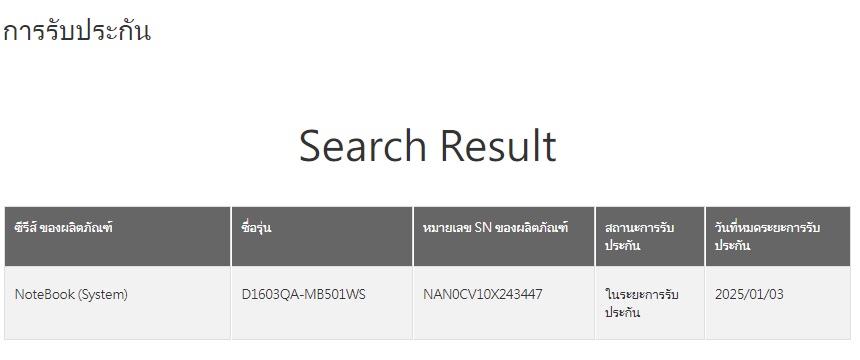Click the การรับประกัน page title
This screenshot has height=360, width=860.
[76, 31]
